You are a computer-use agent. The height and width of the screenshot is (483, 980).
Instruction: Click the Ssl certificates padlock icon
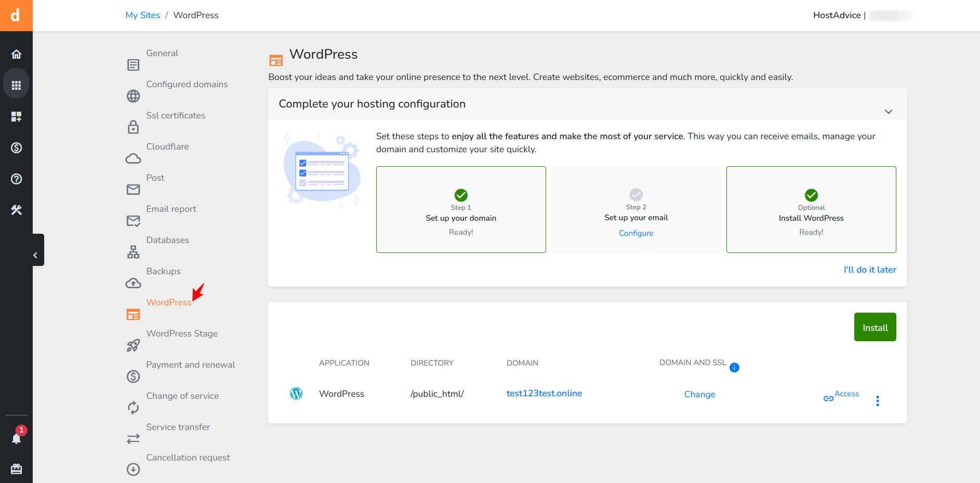click(x=133, y=127)
